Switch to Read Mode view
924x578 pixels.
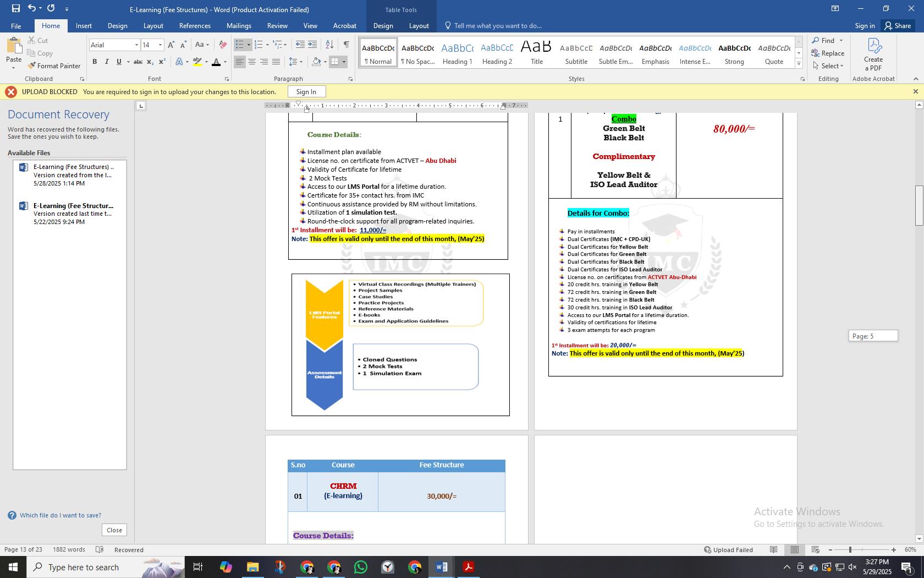tap(774, 549)
